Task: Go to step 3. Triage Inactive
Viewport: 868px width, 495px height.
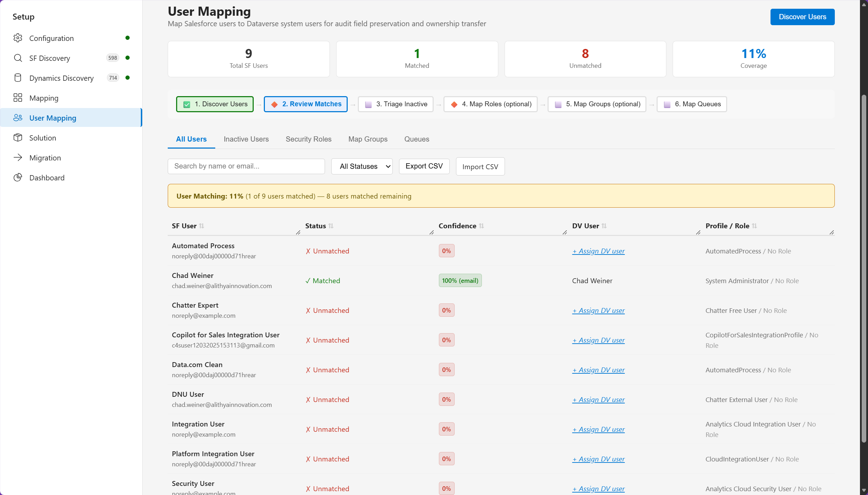Action: [x=396, y=104]
